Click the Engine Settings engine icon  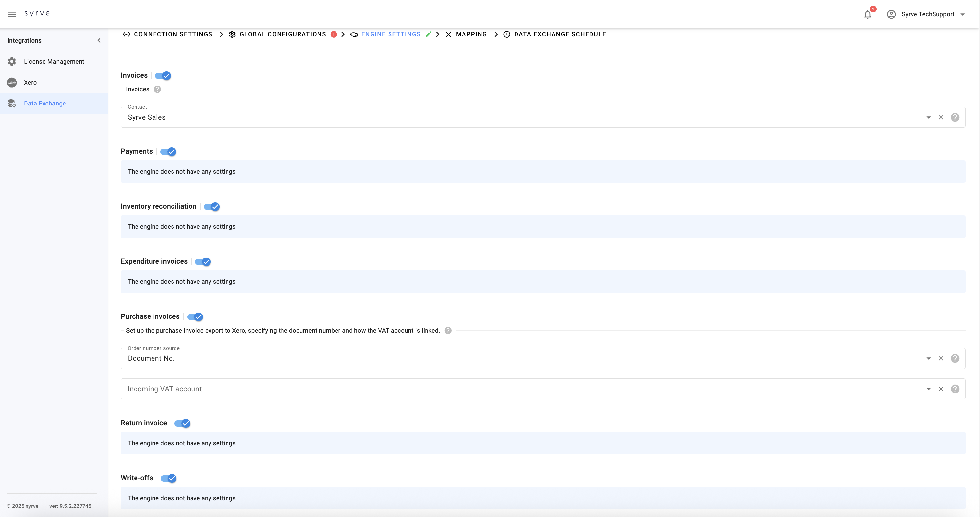[x=354, y=34]
